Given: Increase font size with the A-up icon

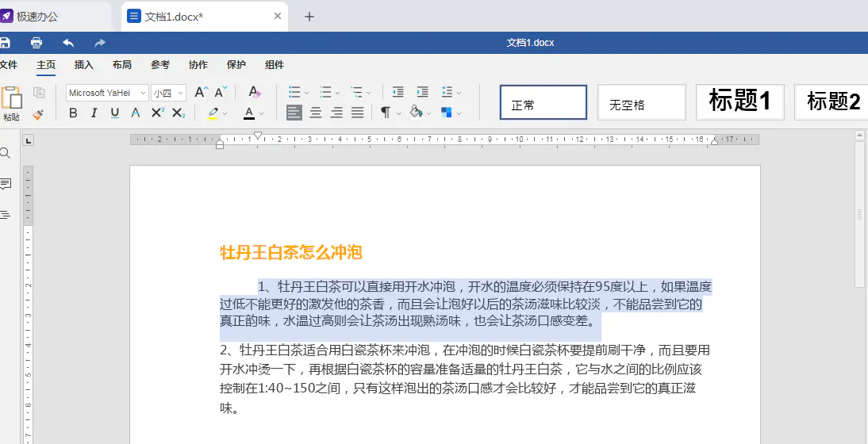Looking at the screenshot, I should 202,92.
